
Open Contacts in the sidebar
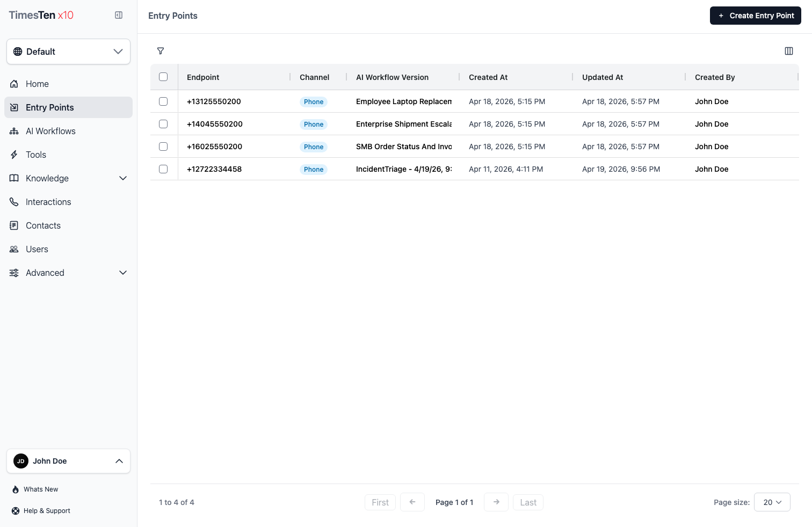[68, 225]
